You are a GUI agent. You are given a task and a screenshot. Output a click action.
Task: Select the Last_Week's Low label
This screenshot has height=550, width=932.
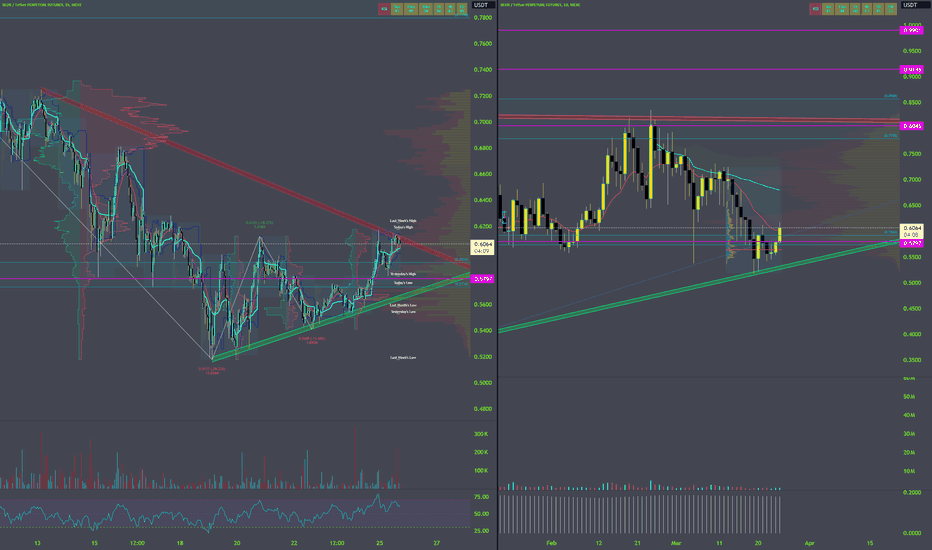403,358
